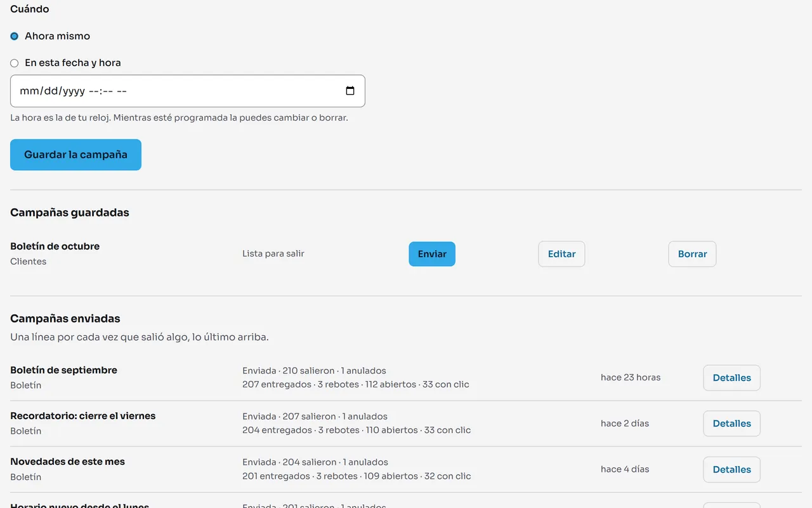
Task: Show details for "Novedades de este mes"
Action: pyautogui.click(x=731, y=469)
